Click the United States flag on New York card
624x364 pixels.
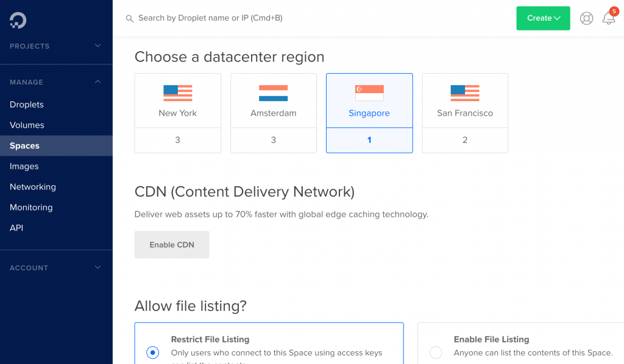coord(177,93)
